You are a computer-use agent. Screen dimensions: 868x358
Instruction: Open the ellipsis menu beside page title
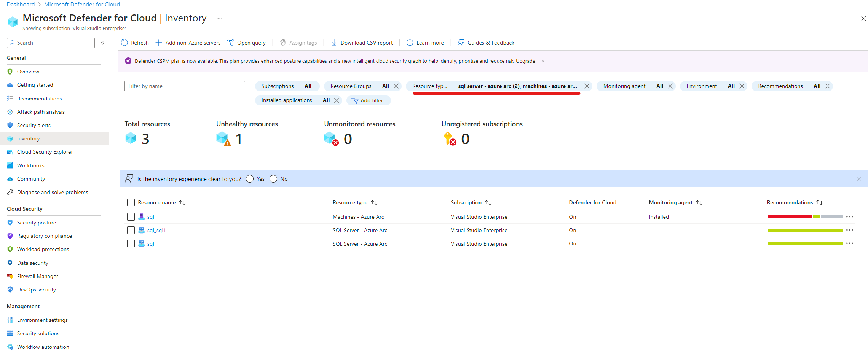220,18
